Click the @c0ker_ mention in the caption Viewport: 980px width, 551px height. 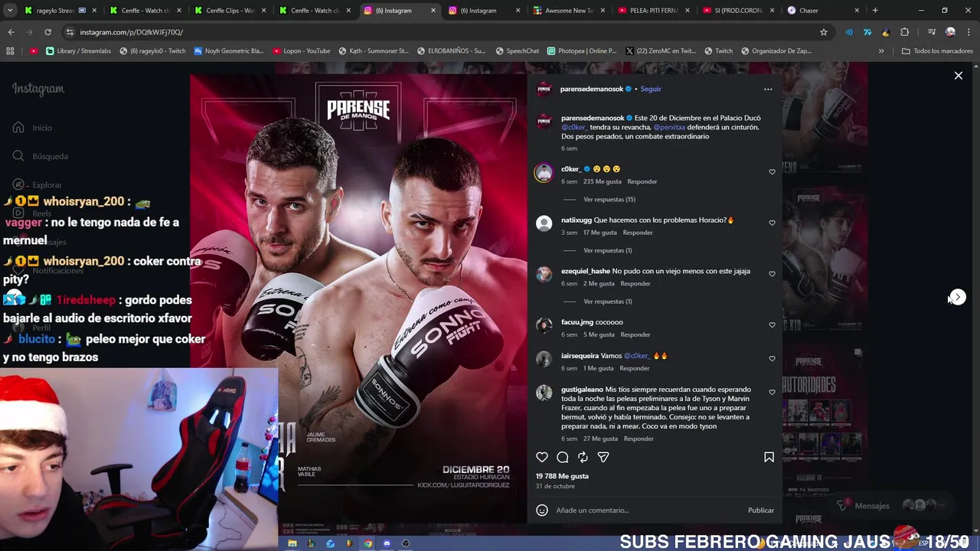(x=573, y=127)
